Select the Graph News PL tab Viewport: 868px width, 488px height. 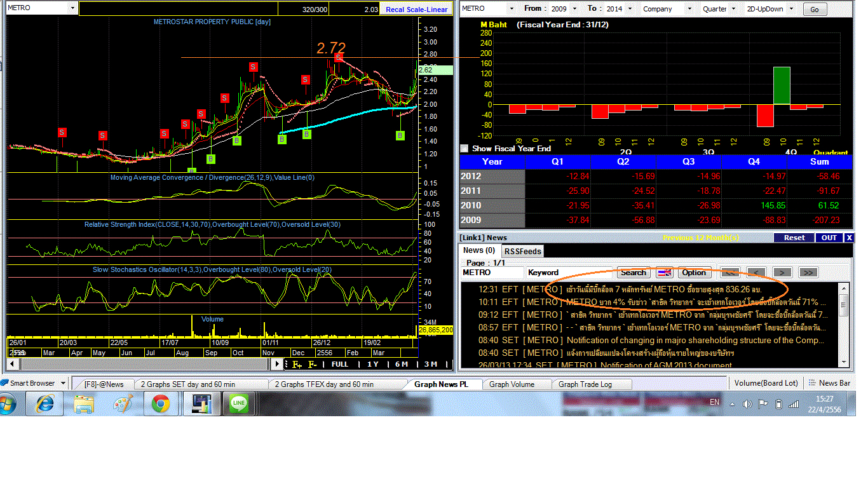tap(441, 384)
